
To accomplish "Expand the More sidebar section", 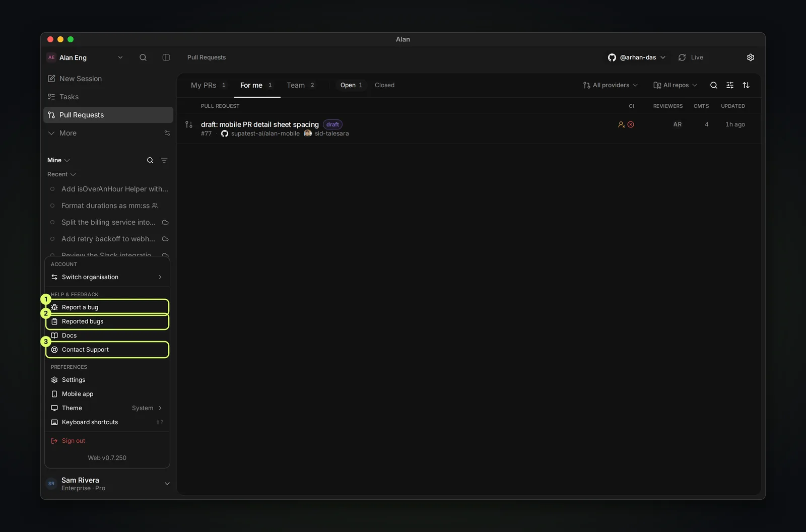I will 62,133.
